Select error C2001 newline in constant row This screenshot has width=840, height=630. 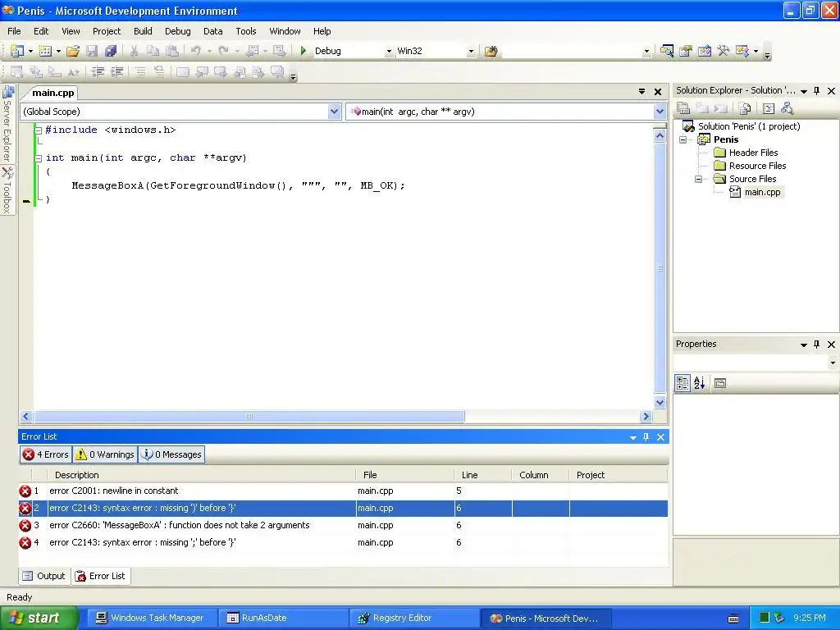[343, 491]
